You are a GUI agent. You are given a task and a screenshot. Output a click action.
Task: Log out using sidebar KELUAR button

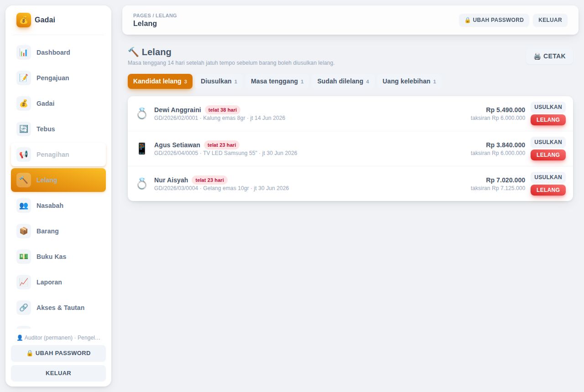pyautogui.click(x=58, y=373)
